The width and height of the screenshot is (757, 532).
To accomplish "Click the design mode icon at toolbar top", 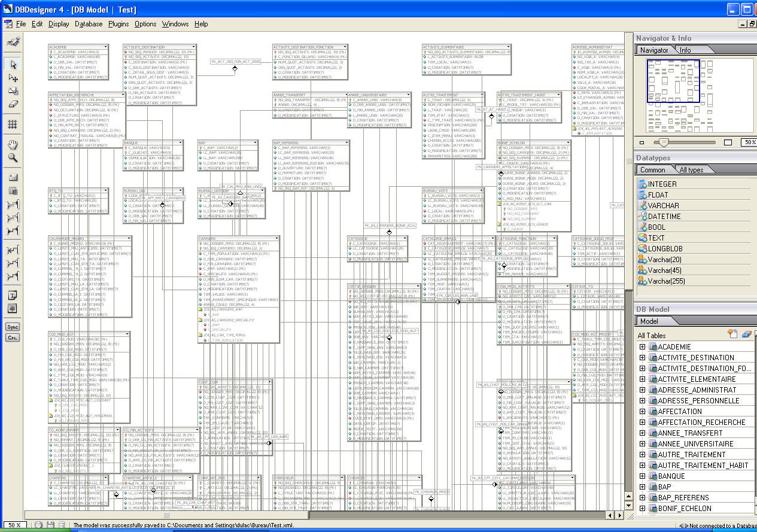I will click(13, 41).
